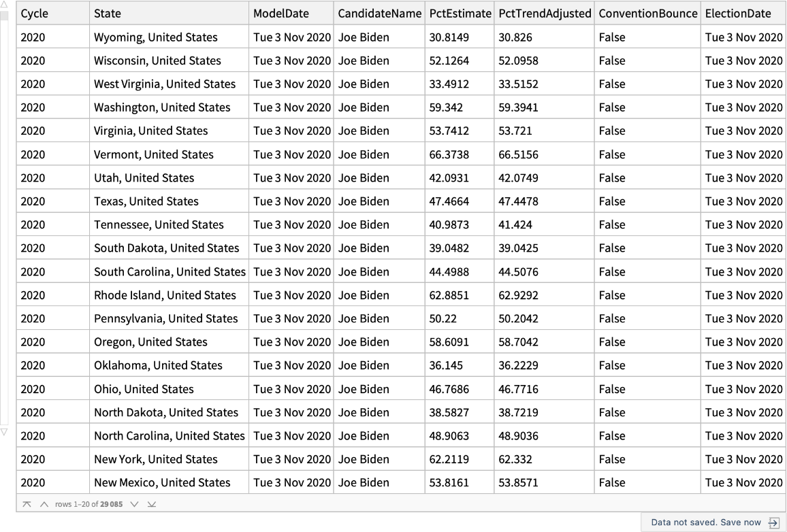Select the PctTrendAdjusted column header
The height and width of the screenshot is (532, 787).
[545, 14]
